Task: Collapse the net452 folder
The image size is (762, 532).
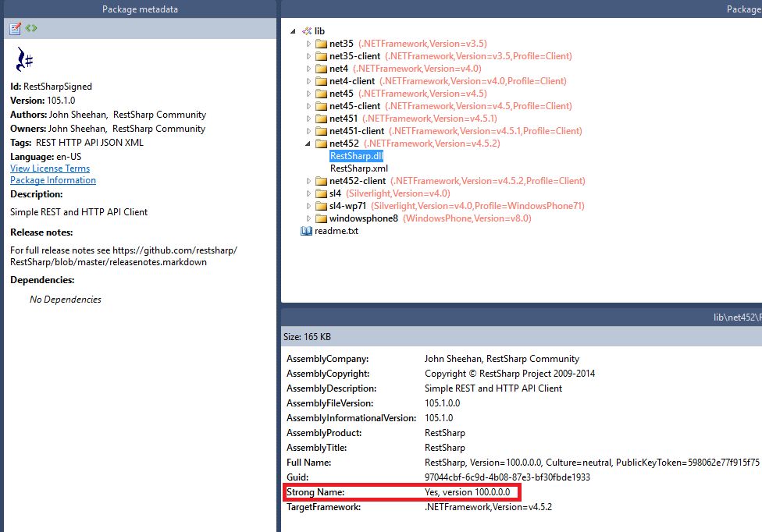Action: (x=308, y=144)
